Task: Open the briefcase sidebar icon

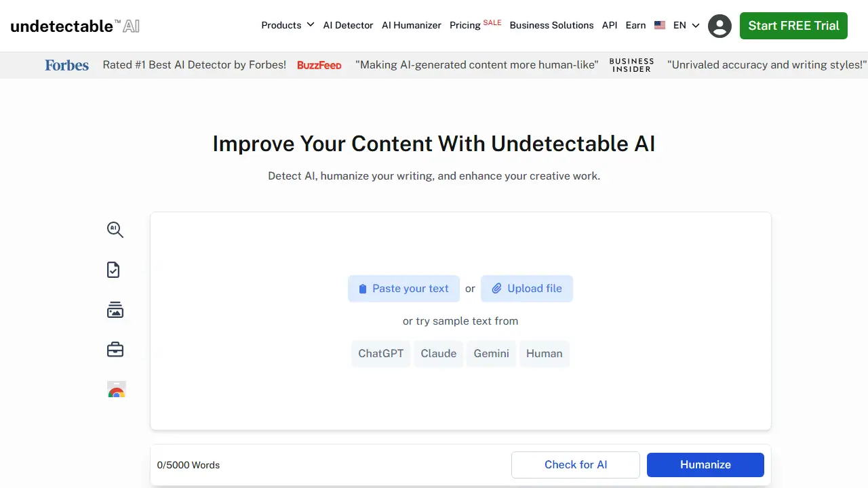Action: (x=115, y=350)
